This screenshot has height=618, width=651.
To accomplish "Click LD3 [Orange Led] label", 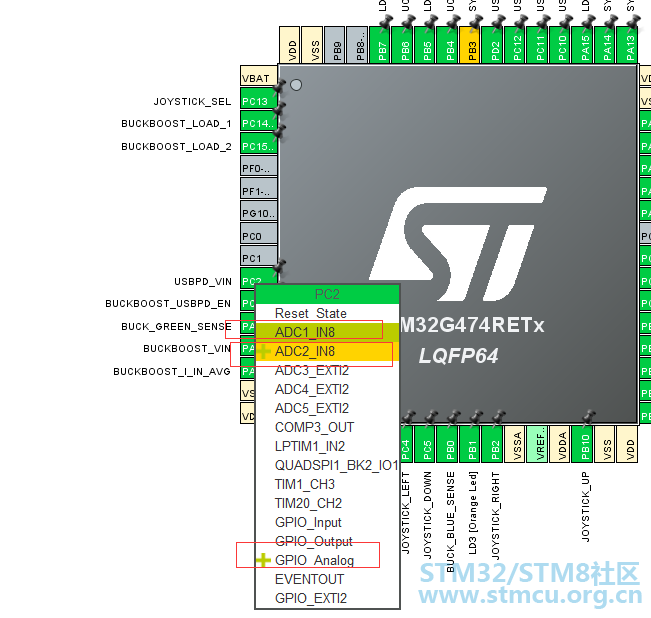I will click(472, 513).
